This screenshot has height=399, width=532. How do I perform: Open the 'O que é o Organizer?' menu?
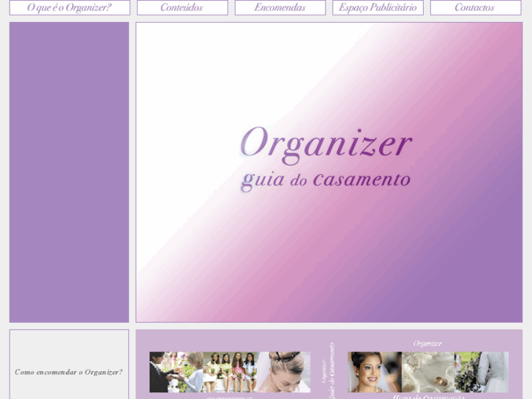point(70,7)
